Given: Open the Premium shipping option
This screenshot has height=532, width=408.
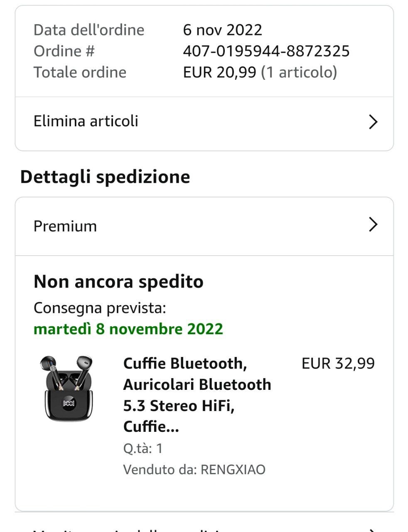Looking at the screenshot, I should (65, 227).
